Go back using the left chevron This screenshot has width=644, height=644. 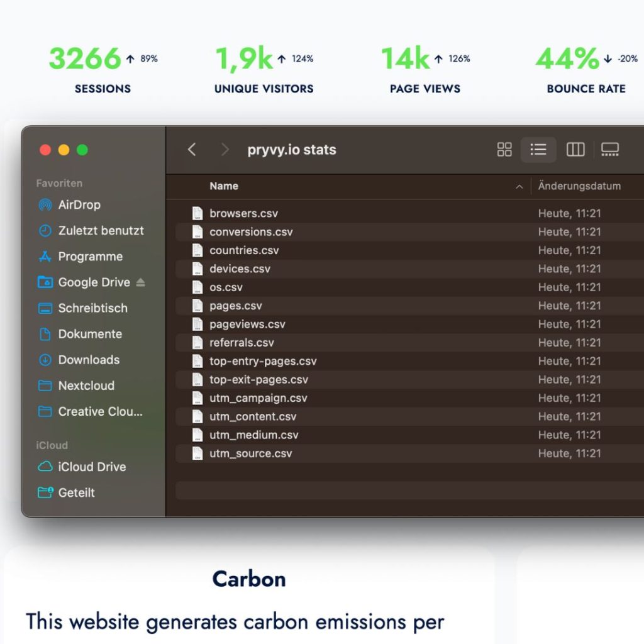(192, 150)
